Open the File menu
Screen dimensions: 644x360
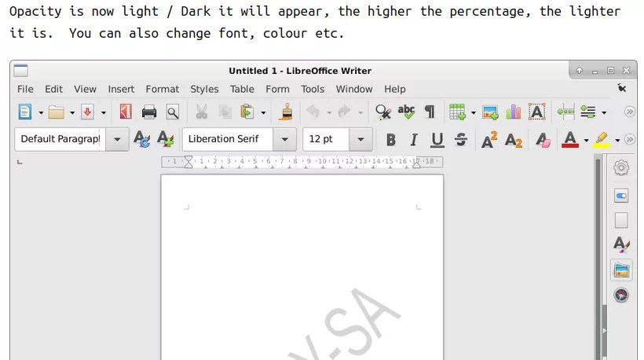pos(25,89)
